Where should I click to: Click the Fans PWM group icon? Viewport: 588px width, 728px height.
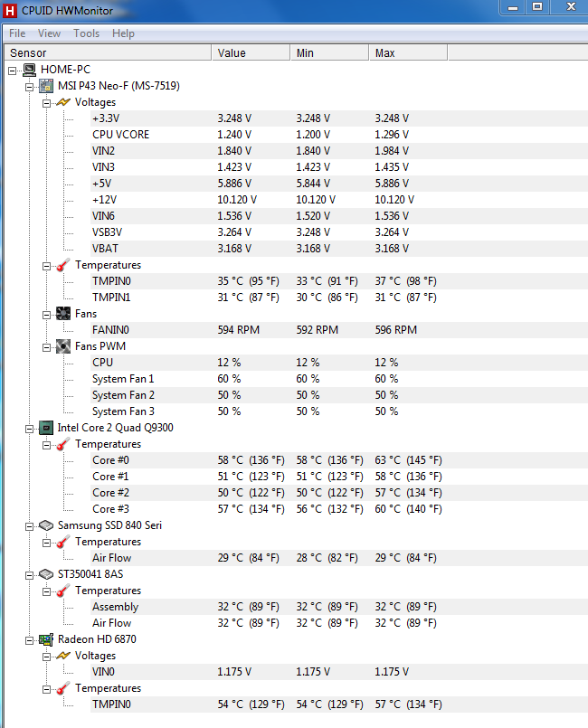coord(62,346)
